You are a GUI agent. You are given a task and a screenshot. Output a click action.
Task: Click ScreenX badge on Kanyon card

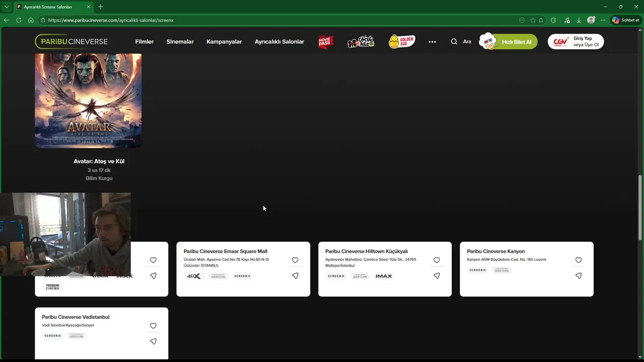point(477,270)
